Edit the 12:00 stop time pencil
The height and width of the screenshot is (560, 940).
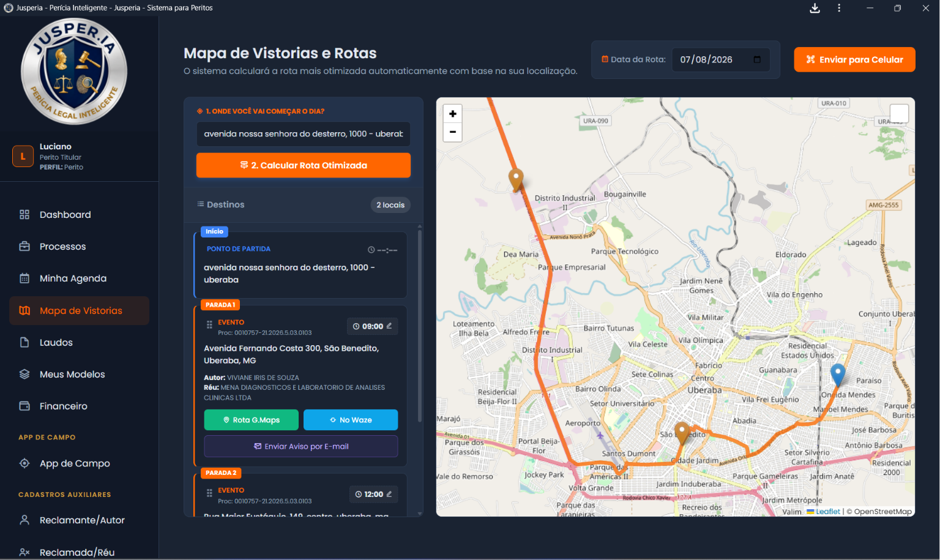pos(389,494)
